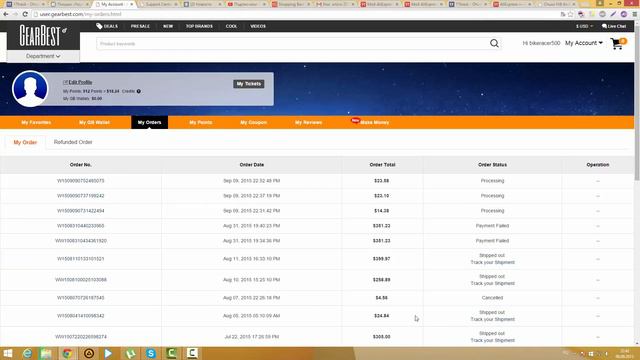Viewport: 640px width, 360px height.
Task: Focus the product keywords search box
Action: click(292, 44)
